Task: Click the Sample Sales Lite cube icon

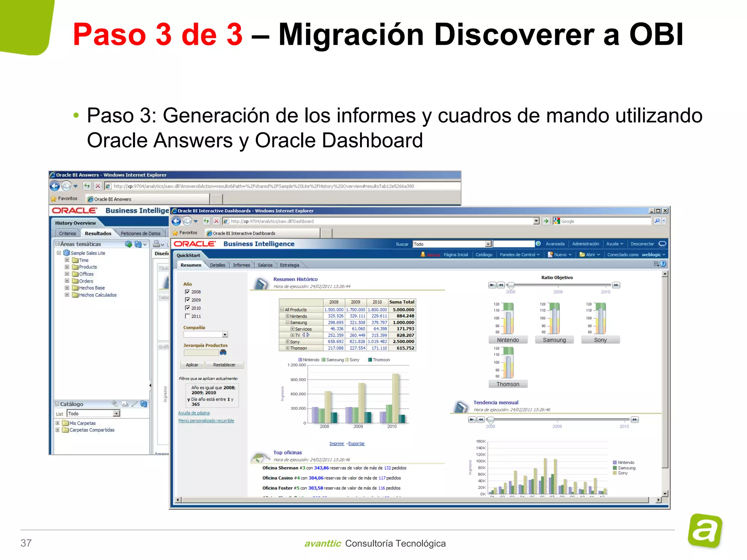Action: click(66, 253)
